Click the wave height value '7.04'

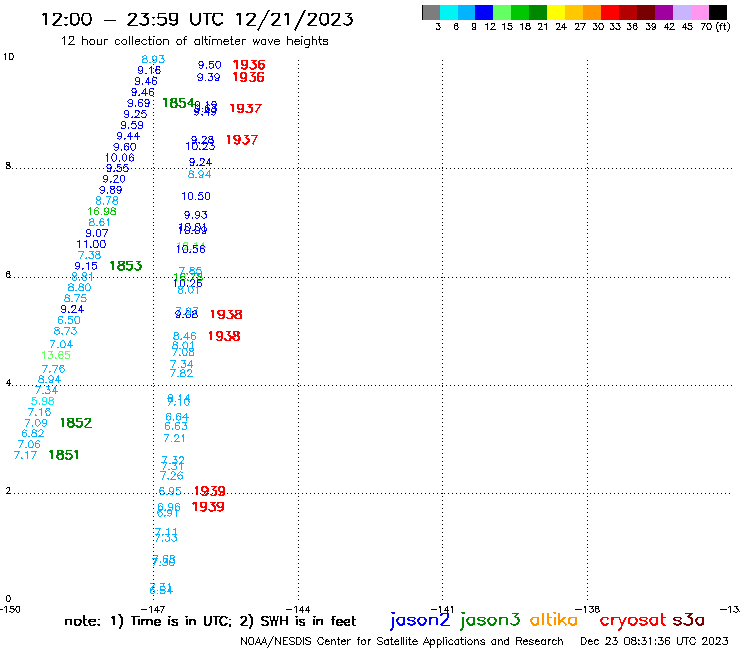coord(61,344)
